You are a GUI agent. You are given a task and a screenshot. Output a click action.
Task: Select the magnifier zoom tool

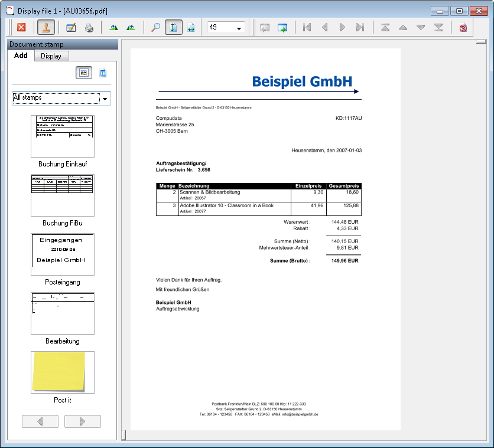(155, 27)
